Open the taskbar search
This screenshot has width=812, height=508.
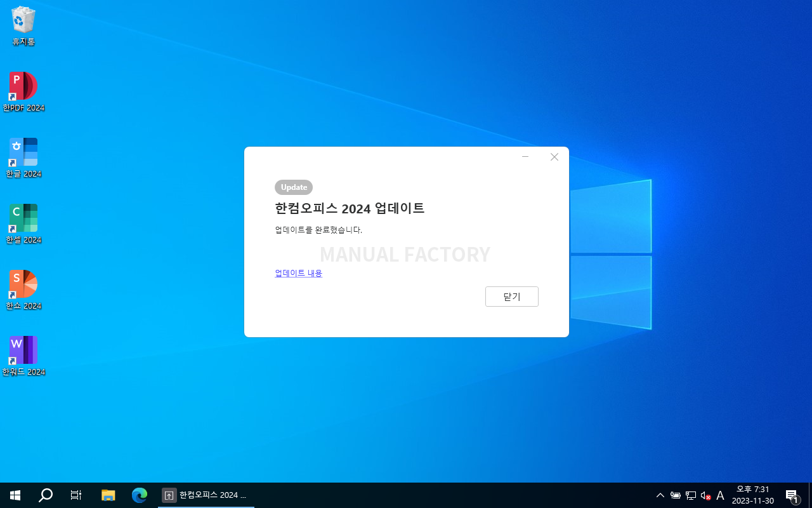click(x=46, y=495)
